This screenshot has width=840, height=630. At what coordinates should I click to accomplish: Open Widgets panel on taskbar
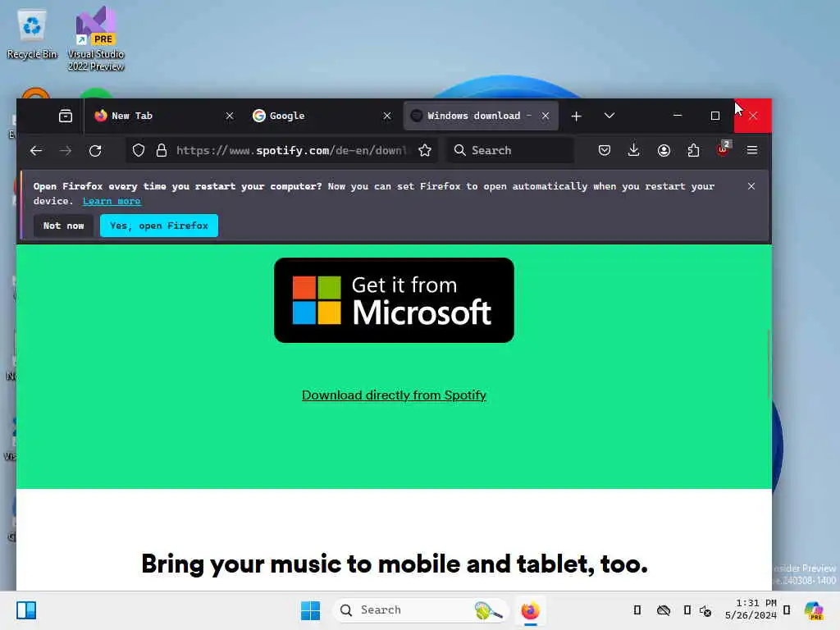coord(26,610)
